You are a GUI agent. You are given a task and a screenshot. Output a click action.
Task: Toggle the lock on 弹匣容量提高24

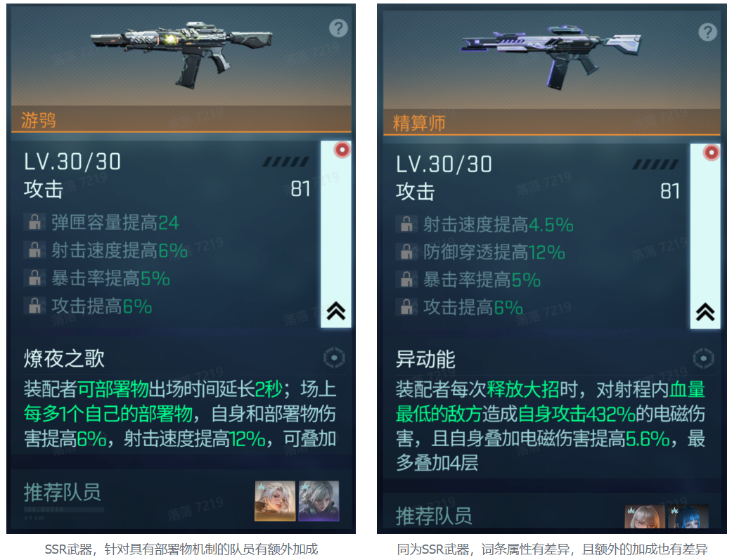pyautogui.click(x=34, y=222)
